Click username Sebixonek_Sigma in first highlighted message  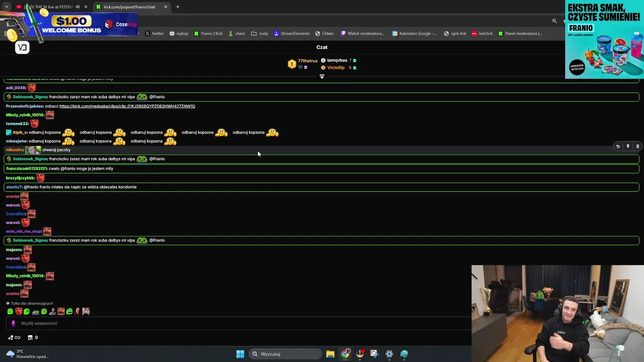30,97
